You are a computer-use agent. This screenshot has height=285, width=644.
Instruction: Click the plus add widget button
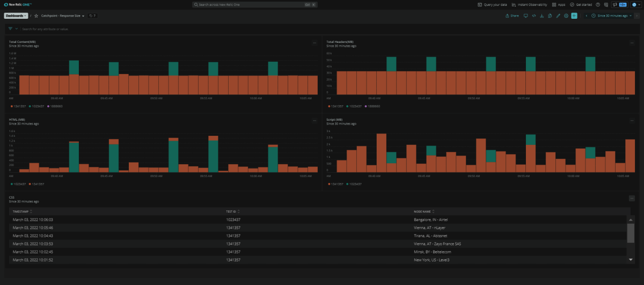coord(574,16)
